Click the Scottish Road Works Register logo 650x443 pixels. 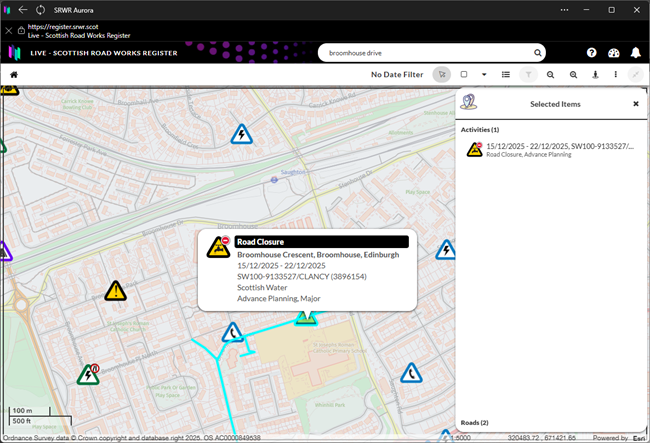click(15, 53)
